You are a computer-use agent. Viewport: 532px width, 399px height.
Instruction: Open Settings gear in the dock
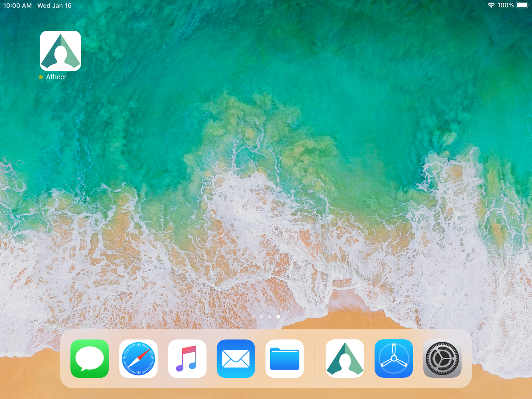coord(442,359)
